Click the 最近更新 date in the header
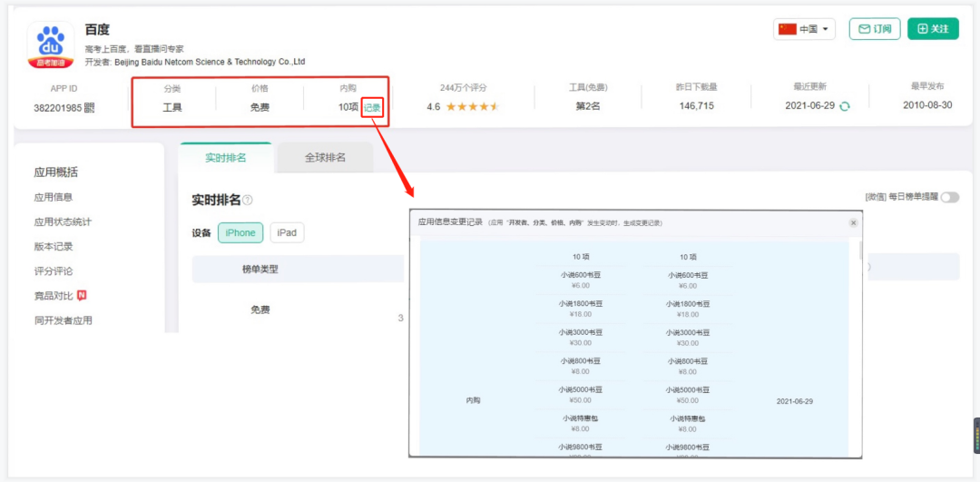 coord(810,105)
